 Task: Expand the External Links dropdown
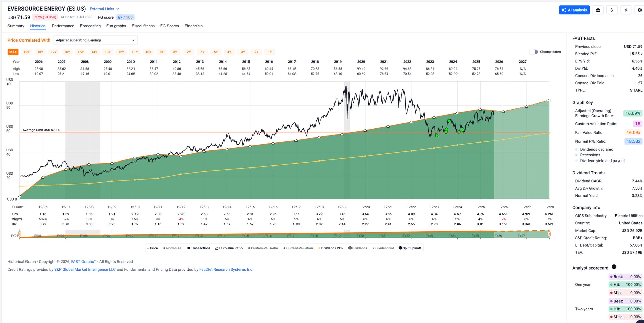[x=104, y=9]
